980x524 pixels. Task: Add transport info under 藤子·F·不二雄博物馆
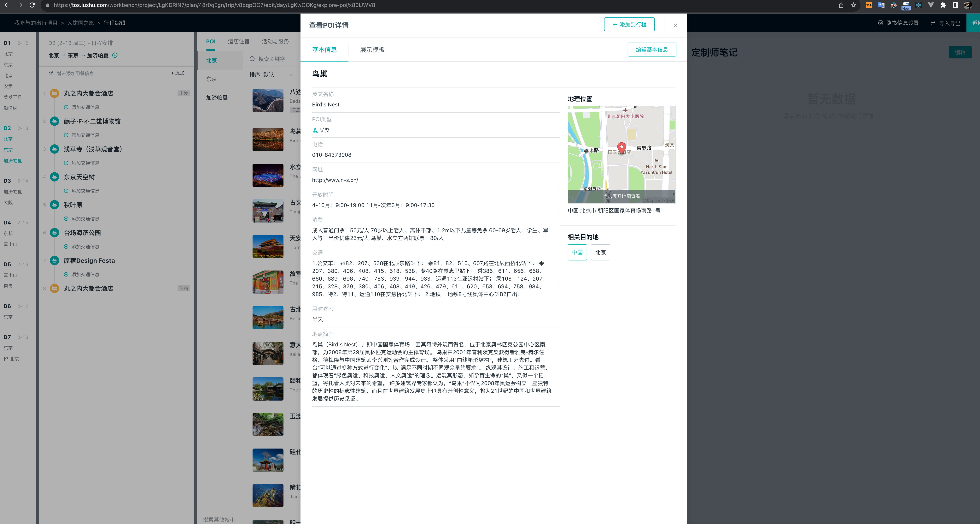tap(81, 135)
